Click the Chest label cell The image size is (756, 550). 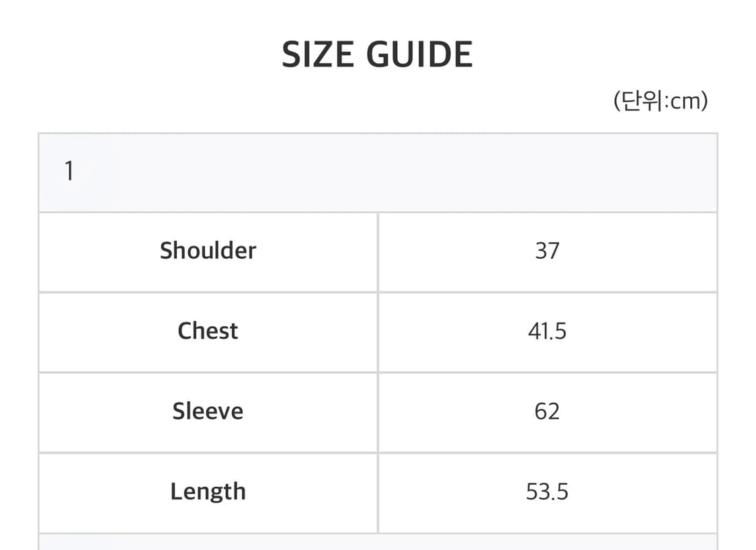tap(208, 331)
